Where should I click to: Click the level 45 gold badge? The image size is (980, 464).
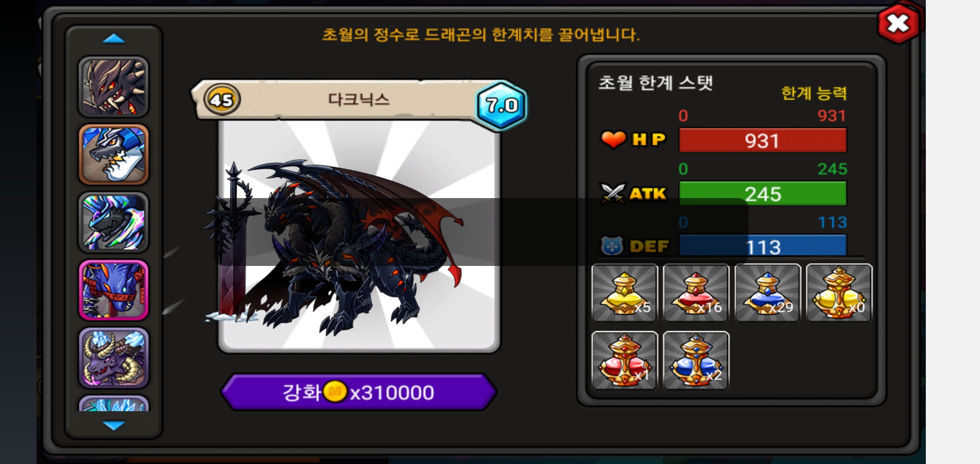pyautogui.click(x=222, y=100)
